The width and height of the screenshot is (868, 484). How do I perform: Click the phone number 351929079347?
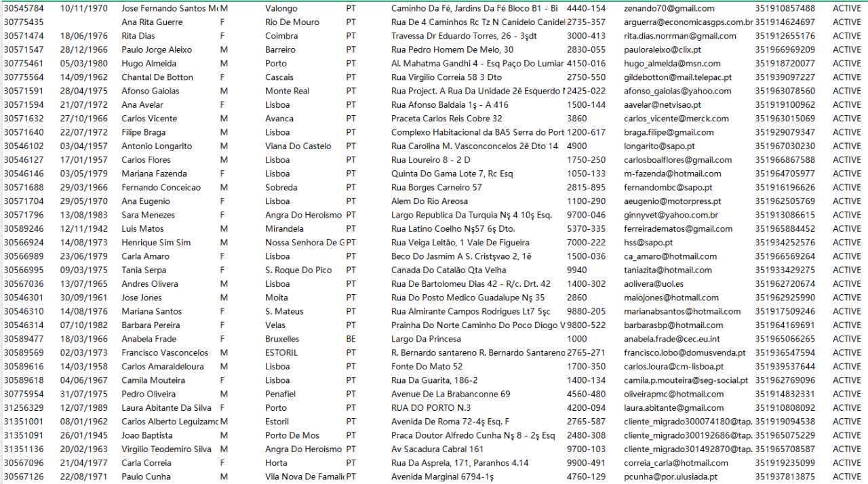tap(785, 132)
